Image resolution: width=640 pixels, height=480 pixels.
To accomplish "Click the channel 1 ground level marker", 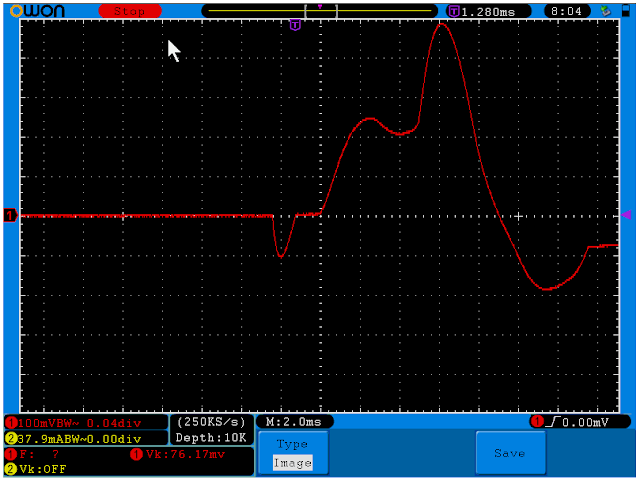I will [x=10, y=215].
